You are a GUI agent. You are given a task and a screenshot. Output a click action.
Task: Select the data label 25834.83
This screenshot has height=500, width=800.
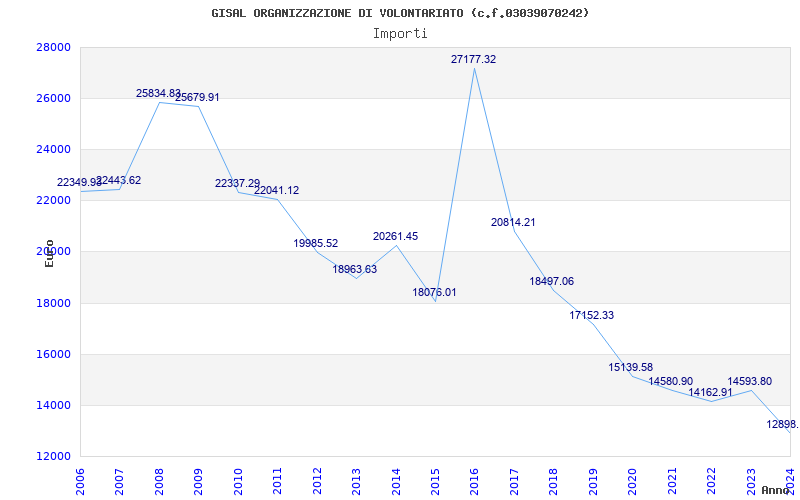coord(158,93)
